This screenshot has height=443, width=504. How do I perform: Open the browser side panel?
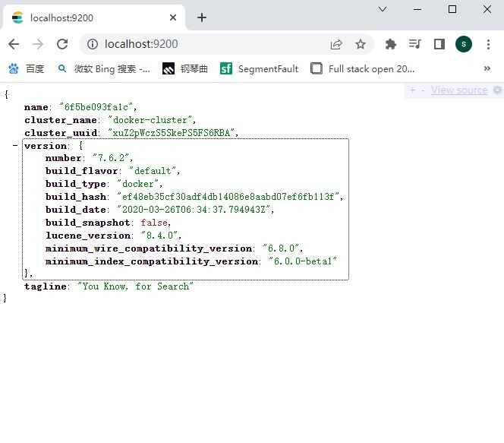(439, 44)
